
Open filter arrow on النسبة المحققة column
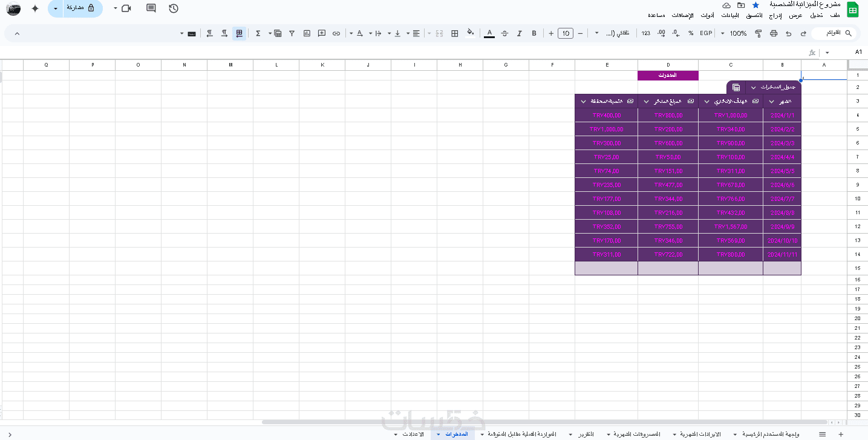click(583, 101)
